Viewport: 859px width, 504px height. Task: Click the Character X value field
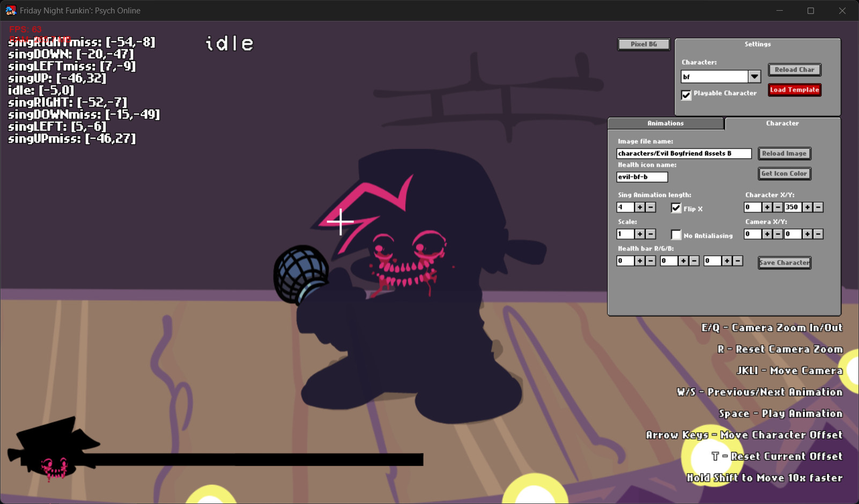click(753, 207)
